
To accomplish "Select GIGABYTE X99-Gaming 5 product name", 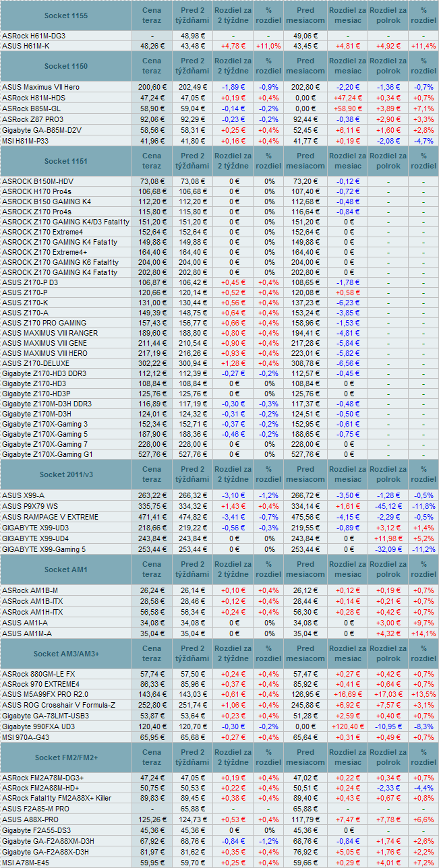I will click(x=44, y=549).
